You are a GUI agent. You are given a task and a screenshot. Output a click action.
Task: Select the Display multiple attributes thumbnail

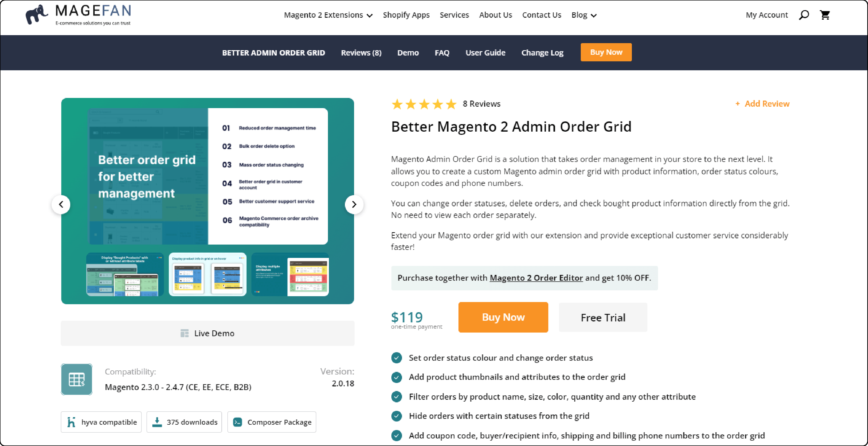(290, 275)
